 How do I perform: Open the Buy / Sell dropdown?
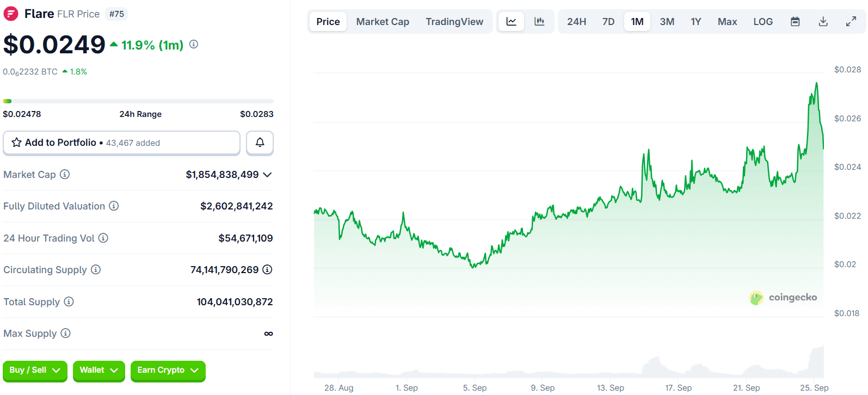point(35,371)
